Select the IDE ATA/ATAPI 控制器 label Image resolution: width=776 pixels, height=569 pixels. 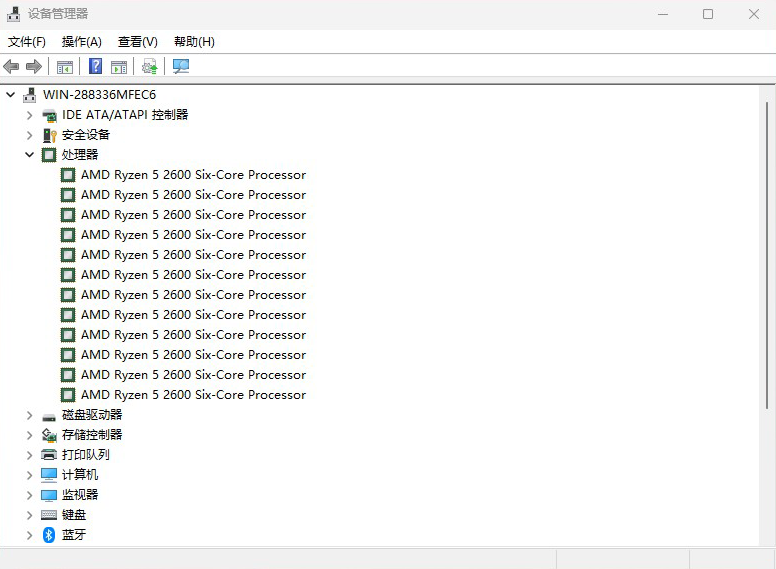coord(125,115)
